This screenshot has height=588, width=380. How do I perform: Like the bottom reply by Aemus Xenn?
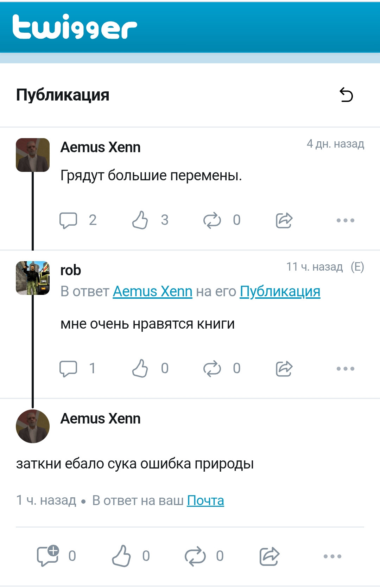point(121,556)
